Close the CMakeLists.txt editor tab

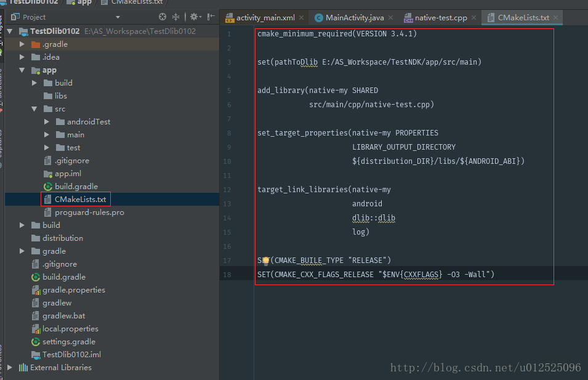(555, 18)
